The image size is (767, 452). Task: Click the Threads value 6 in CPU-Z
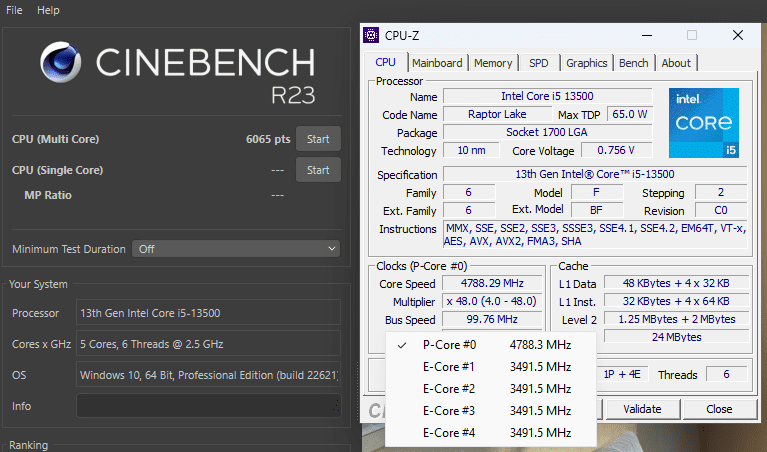[x=727, y=375]
